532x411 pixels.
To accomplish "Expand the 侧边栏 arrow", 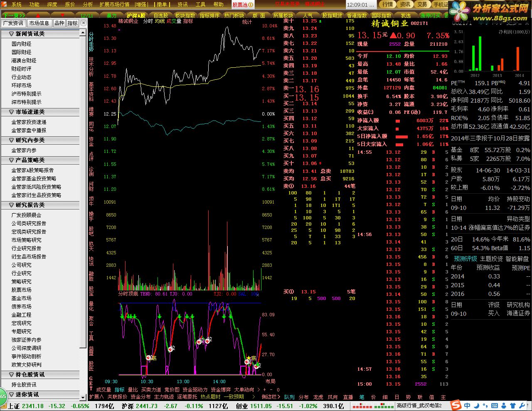I will pos(280,397).
